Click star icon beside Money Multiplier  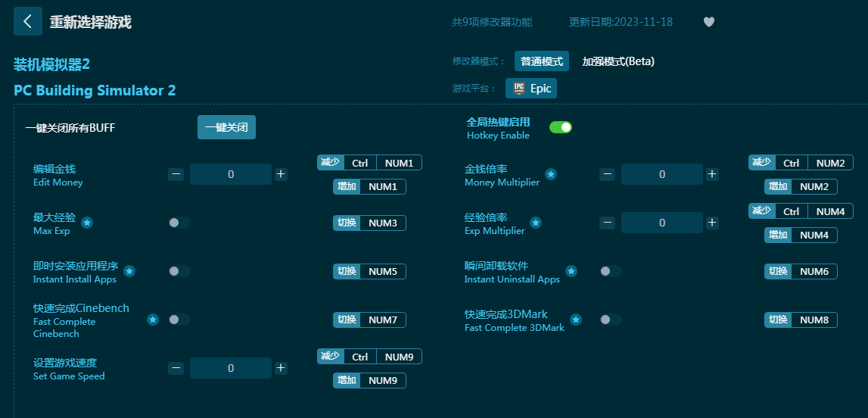pos(551,174)
